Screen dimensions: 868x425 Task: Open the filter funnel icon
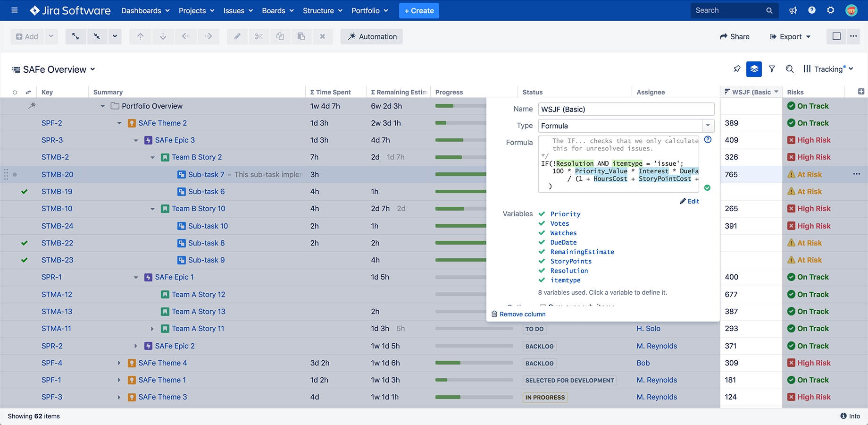point(772,69)
